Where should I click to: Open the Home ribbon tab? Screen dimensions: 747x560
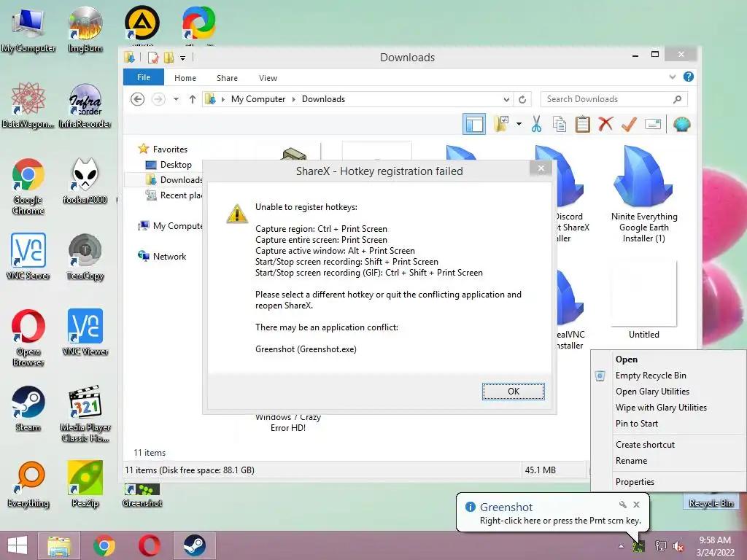(x=185, y=78)
